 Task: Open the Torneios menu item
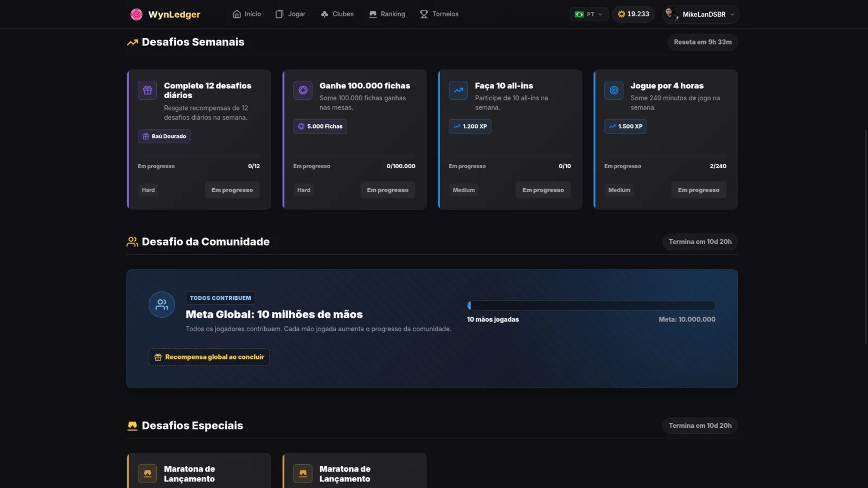439,14
